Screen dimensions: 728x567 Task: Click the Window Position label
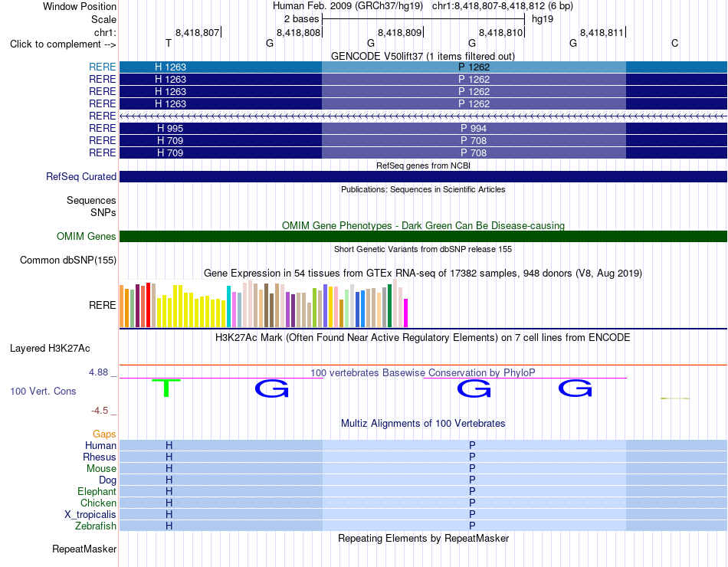[x=80, y=6]
